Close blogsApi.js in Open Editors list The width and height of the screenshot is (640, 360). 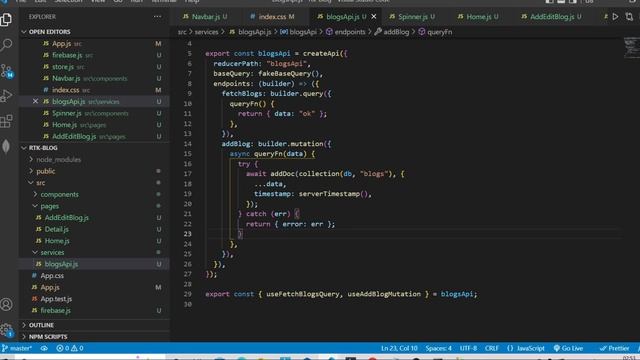pyautogui.click(x=36, y=101)
